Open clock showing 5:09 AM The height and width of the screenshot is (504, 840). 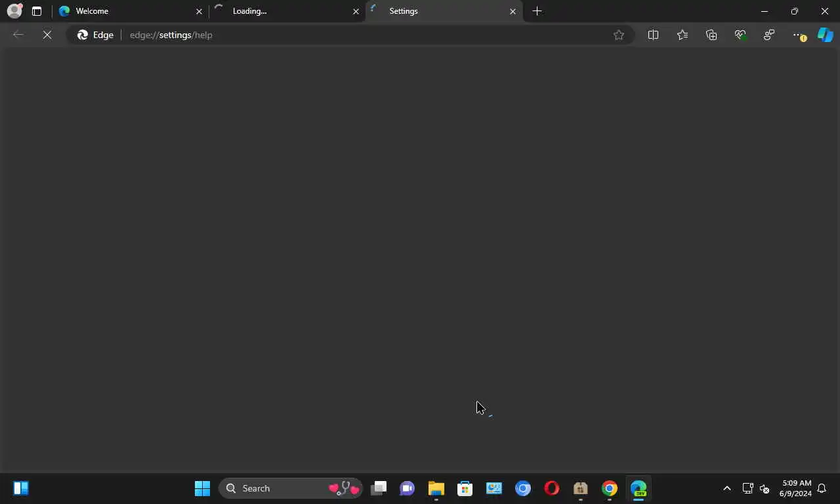[x=795, y=488]
